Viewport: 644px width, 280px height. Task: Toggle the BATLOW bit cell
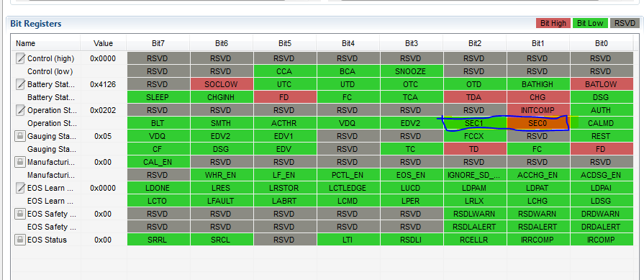(x=602, y=84)
